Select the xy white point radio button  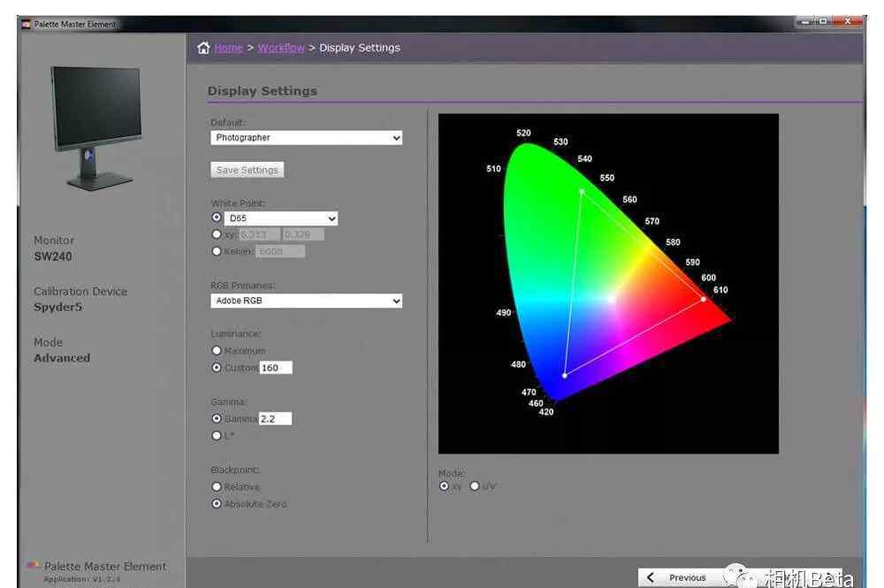point(217,234)
